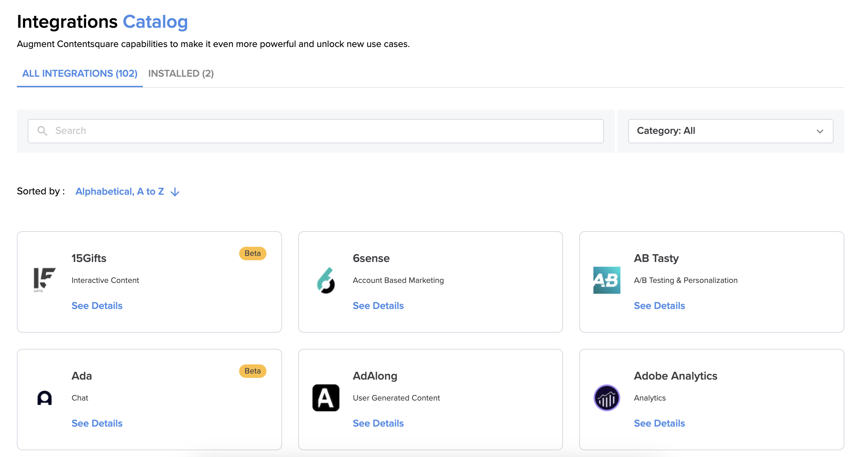The width and height of the screenshot is (868, 457).
Task: Click the Ada card title
Action: [x=82, y=376]
